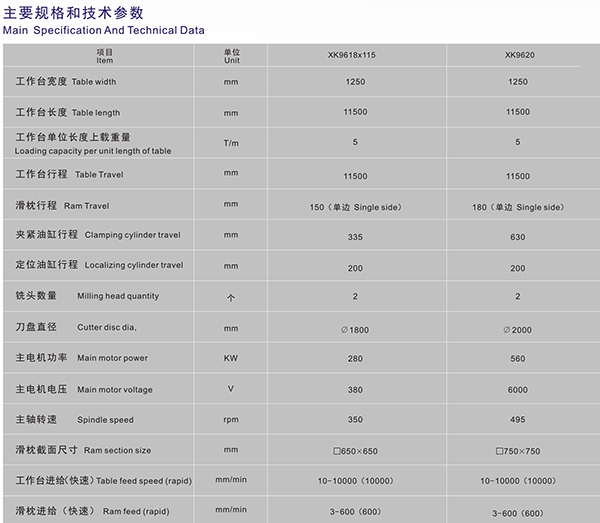Viewport: 600px width, 523px height.
Task: Select the 'XK9618x115' column header
Action: [352, 55]
